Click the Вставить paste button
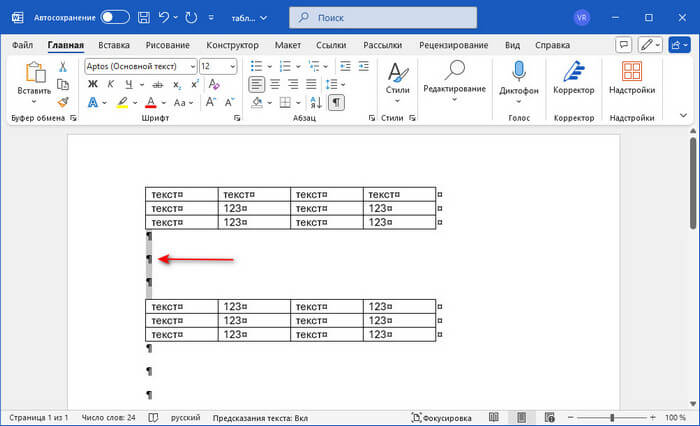Image resolution: width=700 pixels, height=426 pixels. pyautogui.click(x=34, y=80)
